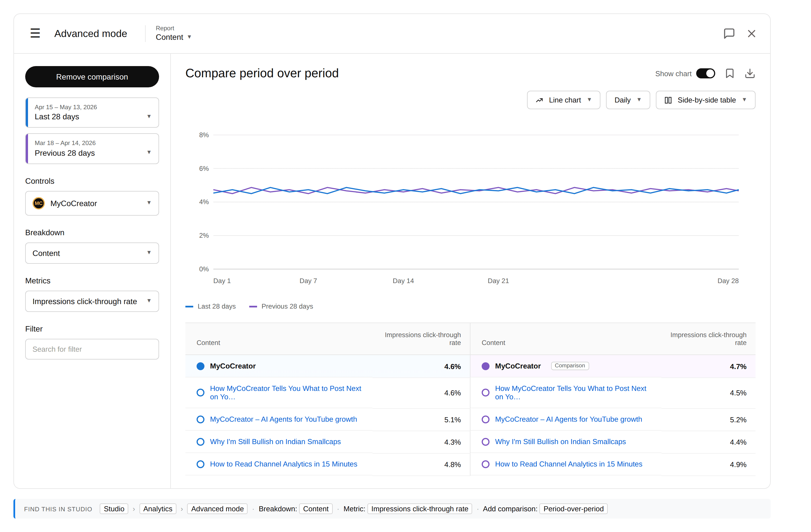This screenshot has width=811, height=532.
Task: Toggle purple circle for 'Read Channel Analytics' comparison row
Action: tap(486, 464)
